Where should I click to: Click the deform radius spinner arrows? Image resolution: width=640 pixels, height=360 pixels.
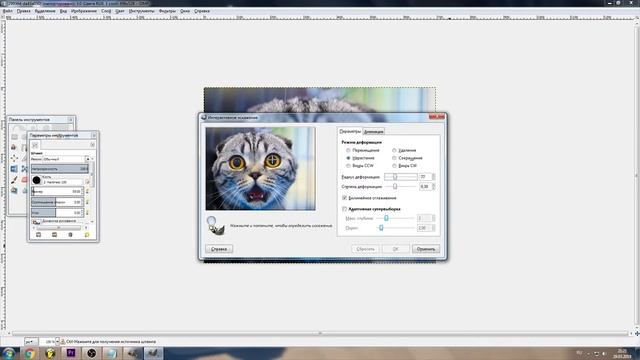click(433, 177)
